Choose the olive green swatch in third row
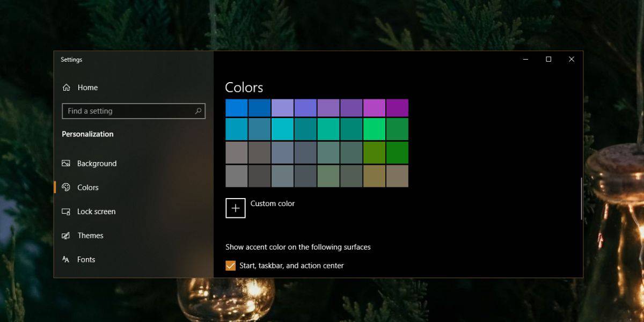Viewport: 644px width, 322px height. 374,152
